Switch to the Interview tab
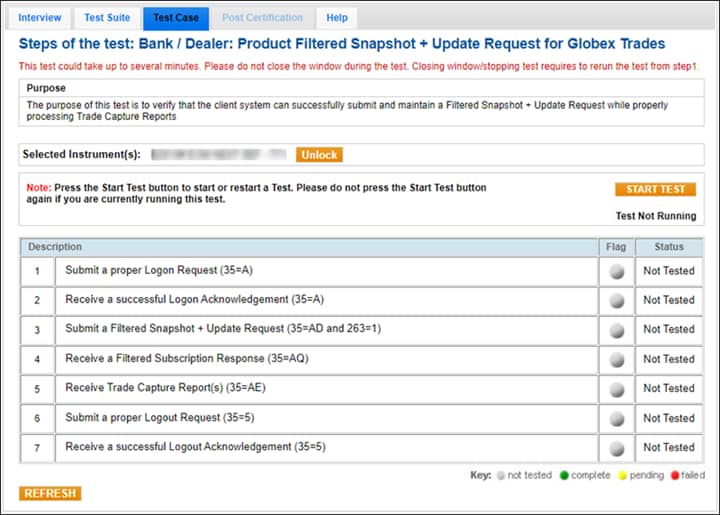Viewport: 720px width, 515px height. [40, 18]
